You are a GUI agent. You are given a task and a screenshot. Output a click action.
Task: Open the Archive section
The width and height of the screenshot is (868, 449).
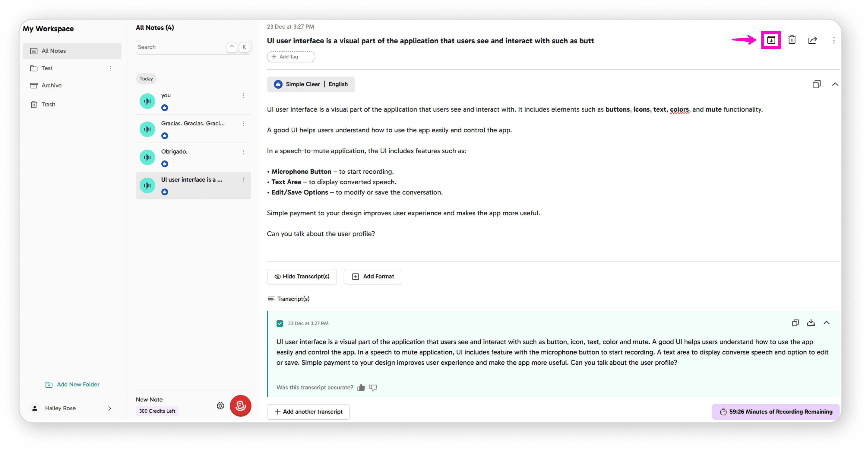(x=51, y=86)
